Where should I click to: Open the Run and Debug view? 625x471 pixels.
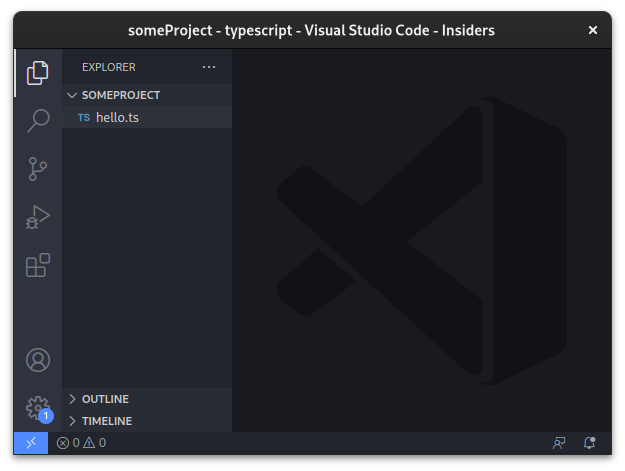[38, 217]
